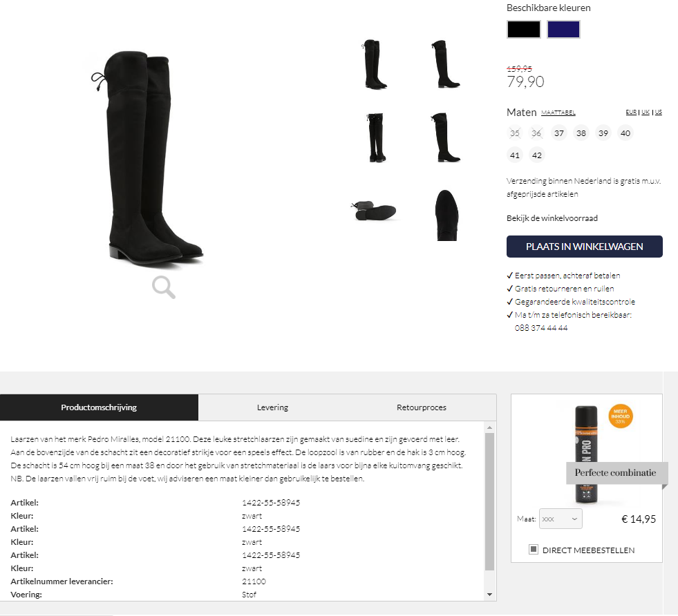Image resolution: width=678 pixels, height=616 pixels.
Task: Click Bekijk de winkelvoorraad link
Action: [552, 218]
